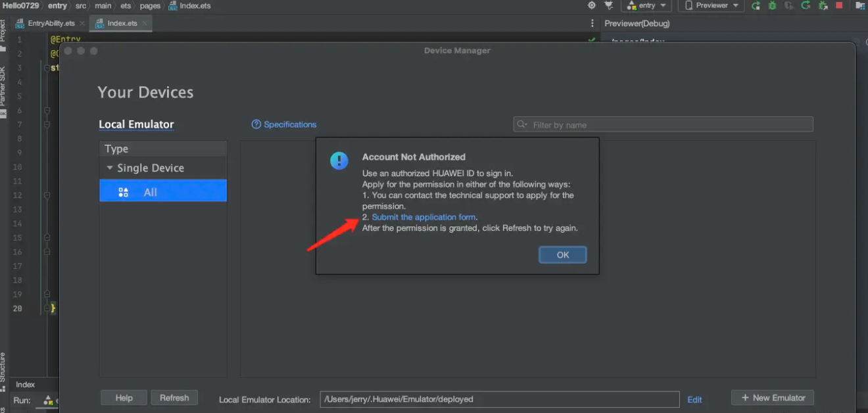Image resolution: width=868 pixels, height=413 pixels.
Task: Click the Hello0729 breadcrumb
Action: (21, 5)
